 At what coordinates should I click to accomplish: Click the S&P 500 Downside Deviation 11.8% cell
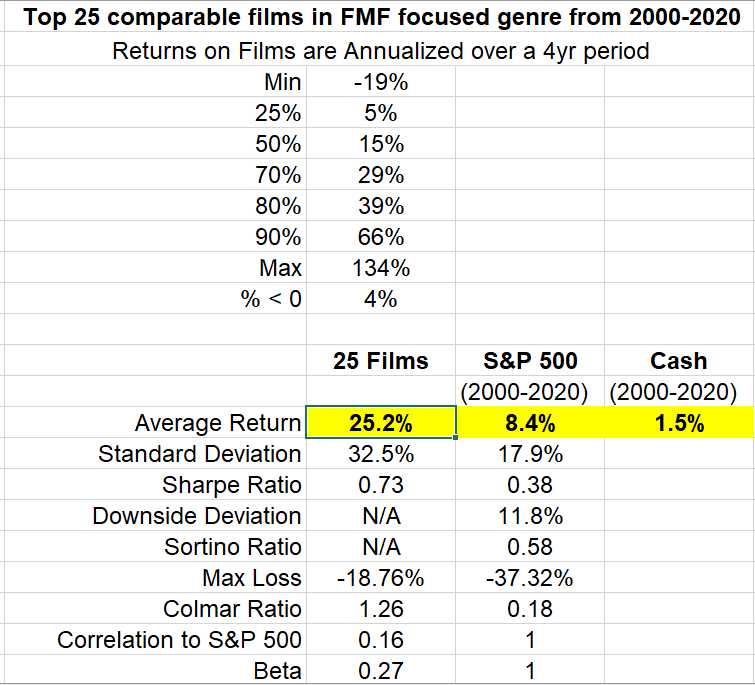(x=530, y=516)
